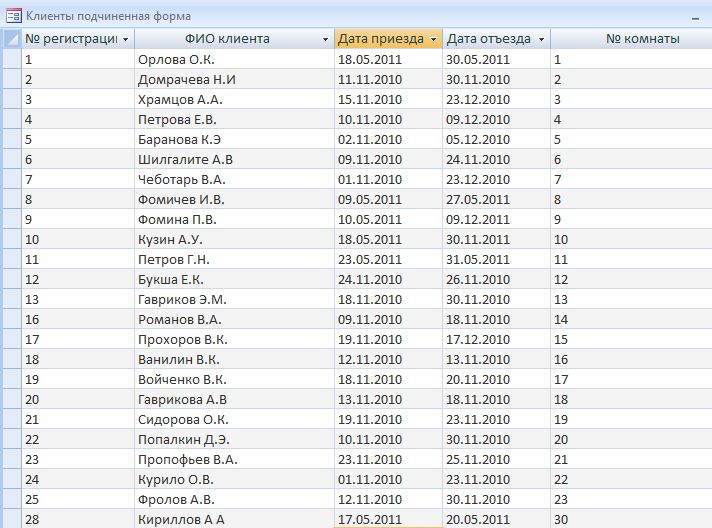Click the cell Петров Г.Н.
Screen dimensions: 712x528
tap(234, 259)
